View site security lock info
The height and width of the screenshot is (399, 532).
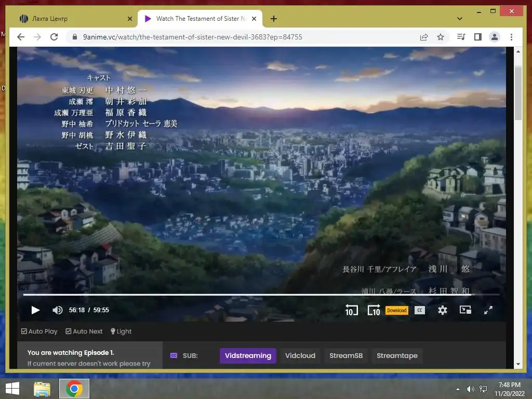coord(75,37)
